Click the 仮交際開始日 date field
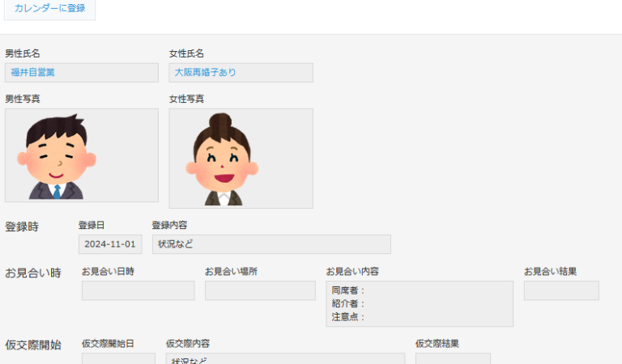Screen dimensions: 622x364 pyautogui.click(x=118, y=358)
